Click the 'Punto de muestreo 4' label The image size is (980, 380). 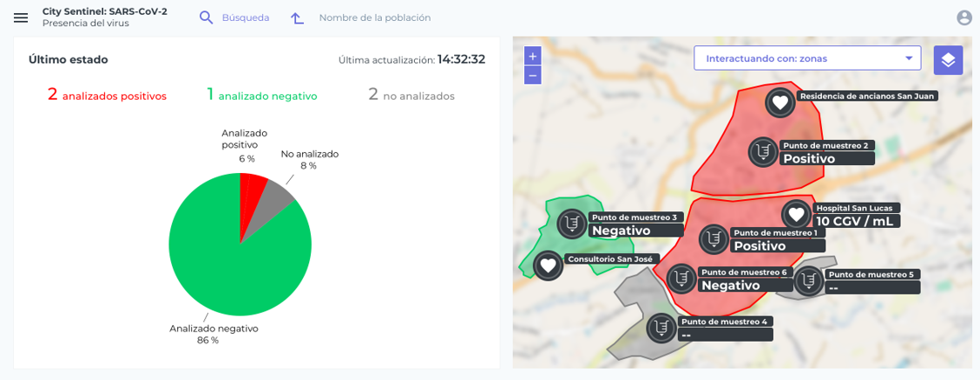(724, 321)
